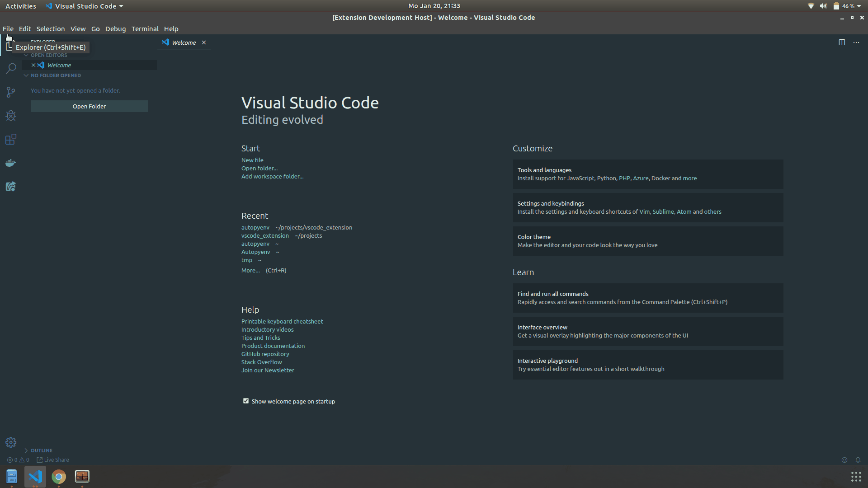This screenshot has height=488, width=868.
Task: Click More recent files Ctrl+R
Action: click(250, 270)
